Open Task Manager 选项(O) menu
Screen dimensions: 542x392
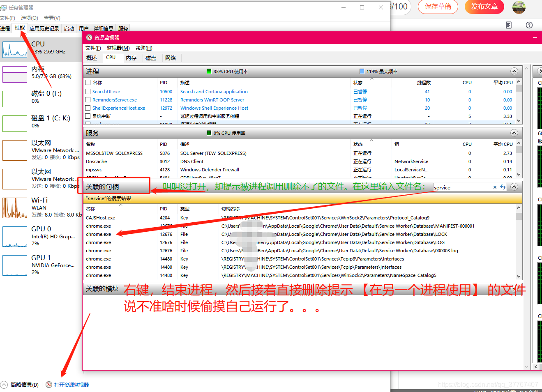tap(29, 18)
